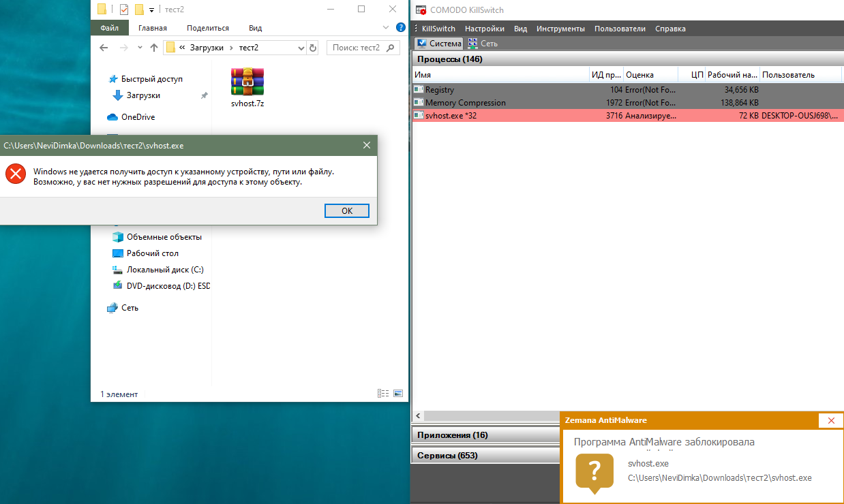Select Объемные объекты in navigation pane
The width and height of the screenshot is (844, 504).
coord(164,237)
